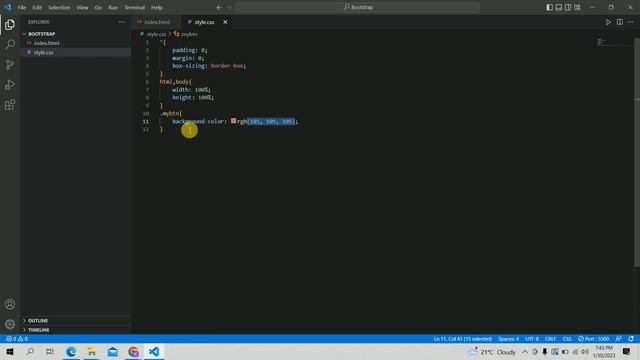Click the editor vertical scrollbar
This screenshot has width=640, height=360.
637,153
